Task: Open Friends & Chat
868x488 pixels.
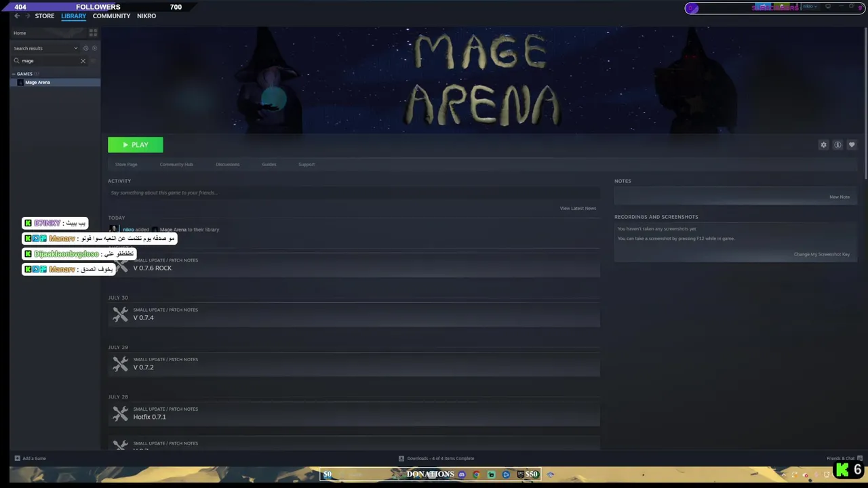Action: (x=844, y=458)
